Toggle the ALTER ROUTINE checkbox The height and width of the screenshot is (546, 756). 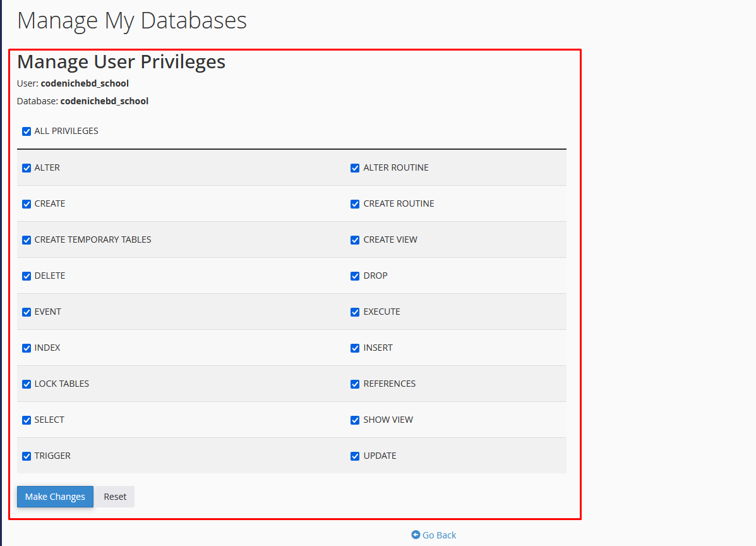[x=355, y=168]
